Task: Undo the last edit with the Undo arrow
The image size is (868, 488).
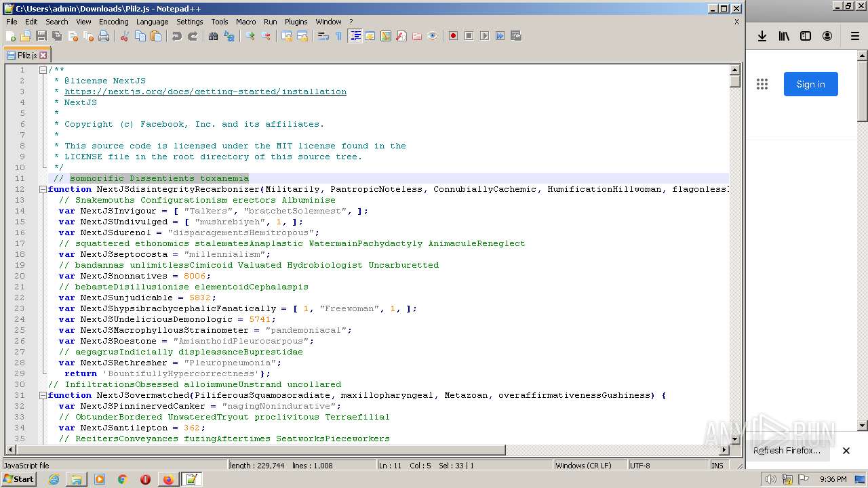Action: pos(177,36)
